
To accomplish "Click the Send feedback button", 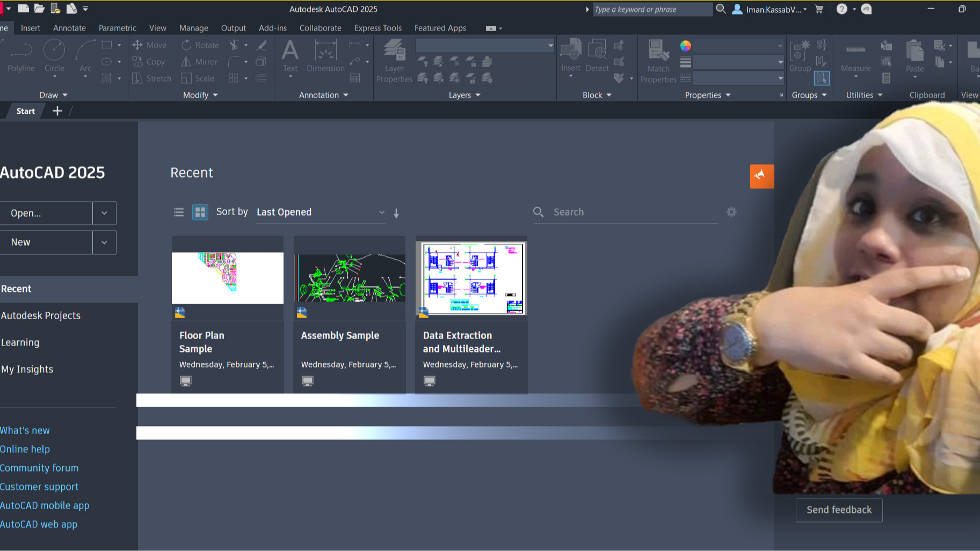I will (x=838, y=510).
